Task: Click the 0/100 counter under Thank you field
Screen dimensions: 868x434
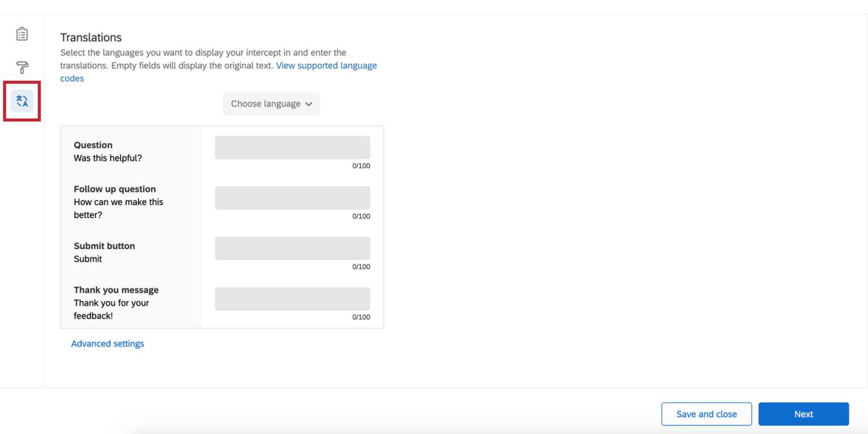Action: click(x=361, y=317)
